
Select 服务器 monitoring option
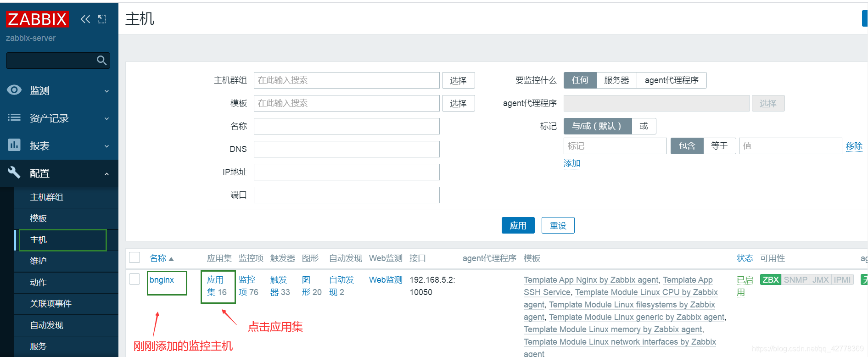[616, 80]
